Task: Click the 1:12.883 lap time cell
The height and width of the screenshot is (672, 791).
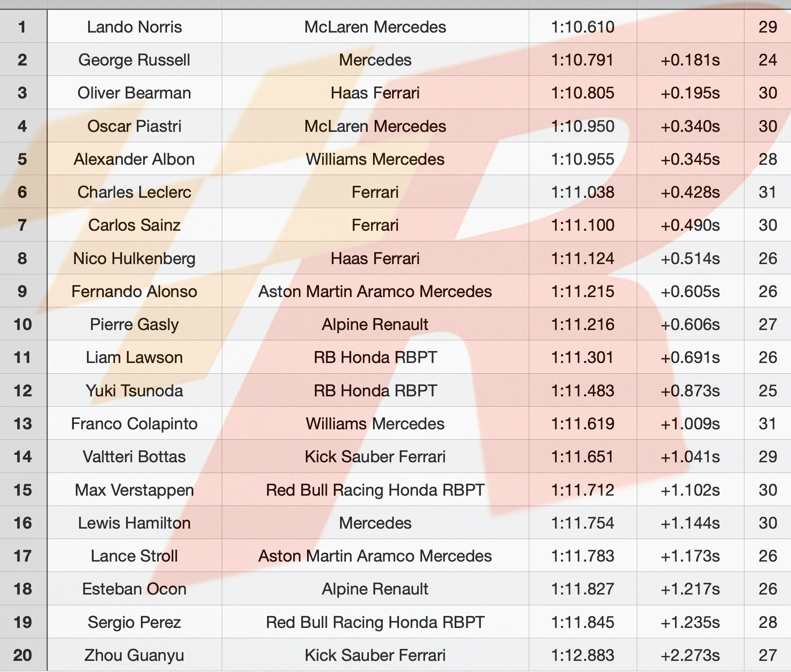Action: 583,655
